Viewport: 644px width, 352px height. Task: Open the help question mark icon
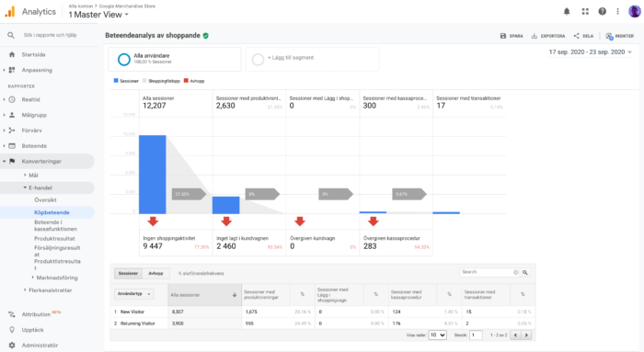602,11
